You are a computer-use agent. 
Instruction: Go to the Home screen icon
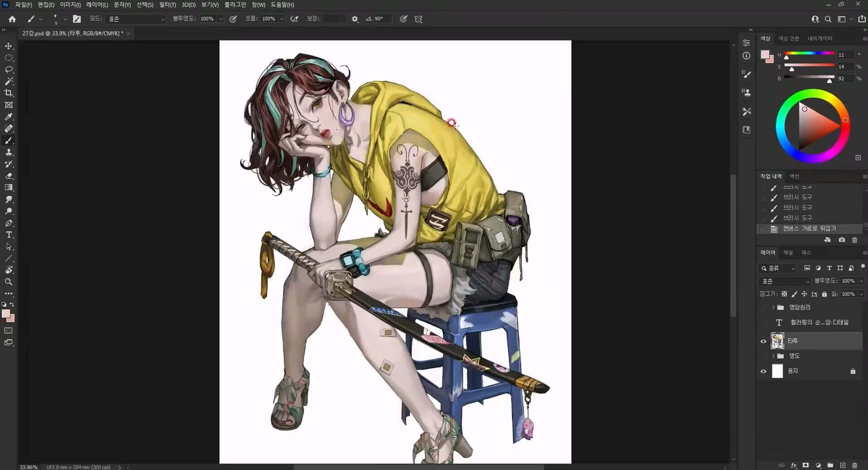coord(12,19)
